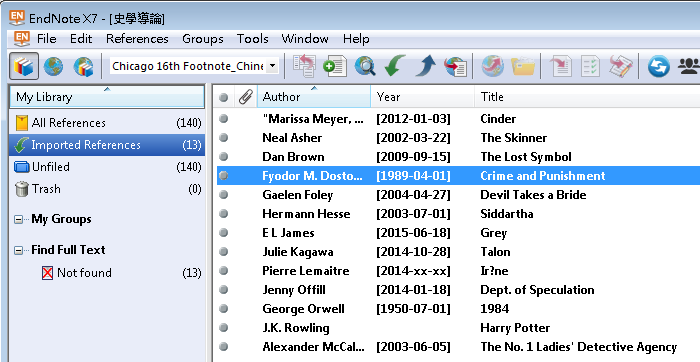Toggle the read status dot for Cinder

(x=224, y=119)
